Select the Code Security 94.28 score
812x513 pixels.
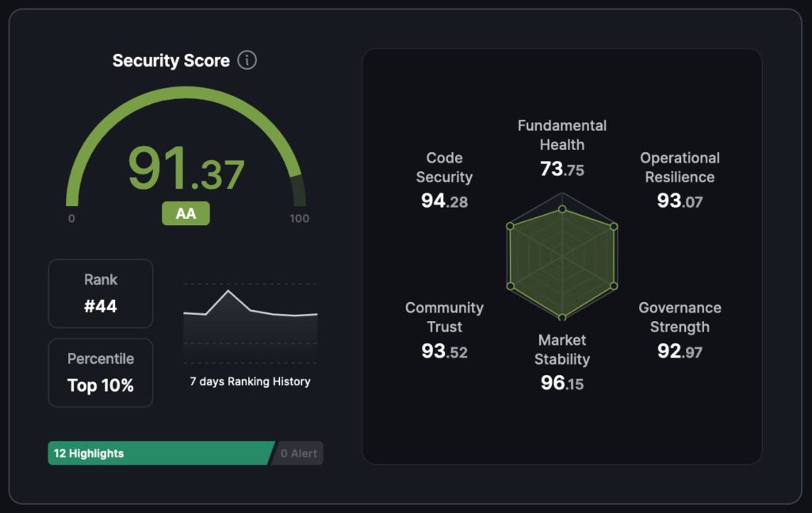click(x=444, y=180)
